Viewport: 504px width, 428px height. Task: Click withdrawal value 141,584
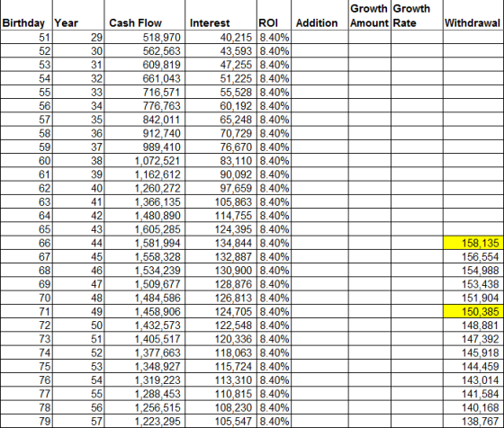pyautogui.click(x=481, y=394)
